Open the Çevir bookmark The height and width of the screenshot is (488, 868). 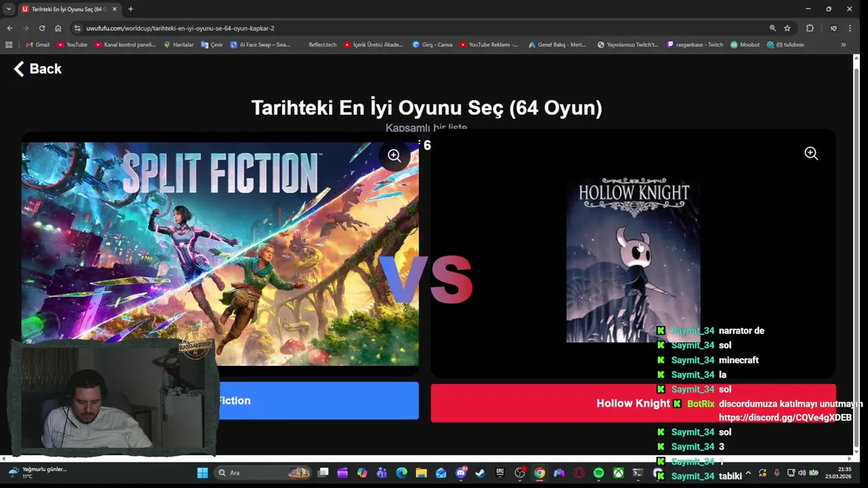tap(212, 45)
